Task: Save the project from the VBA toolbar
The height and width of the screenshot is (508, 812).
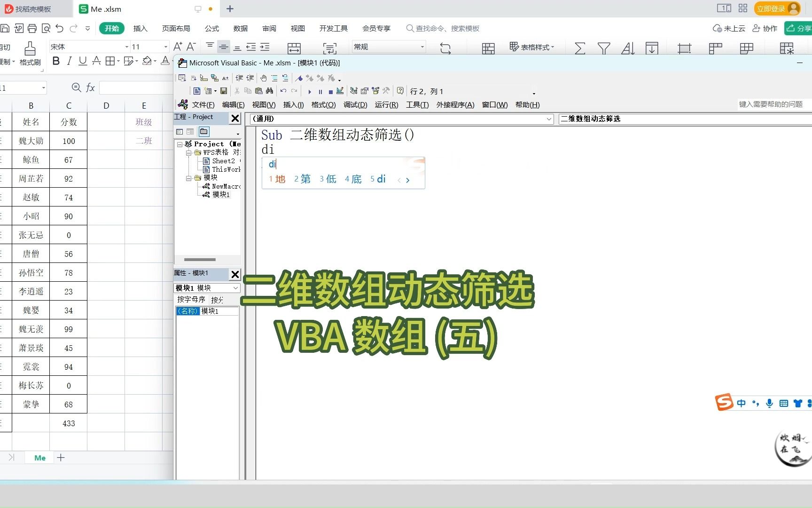Action: point(225,91)
